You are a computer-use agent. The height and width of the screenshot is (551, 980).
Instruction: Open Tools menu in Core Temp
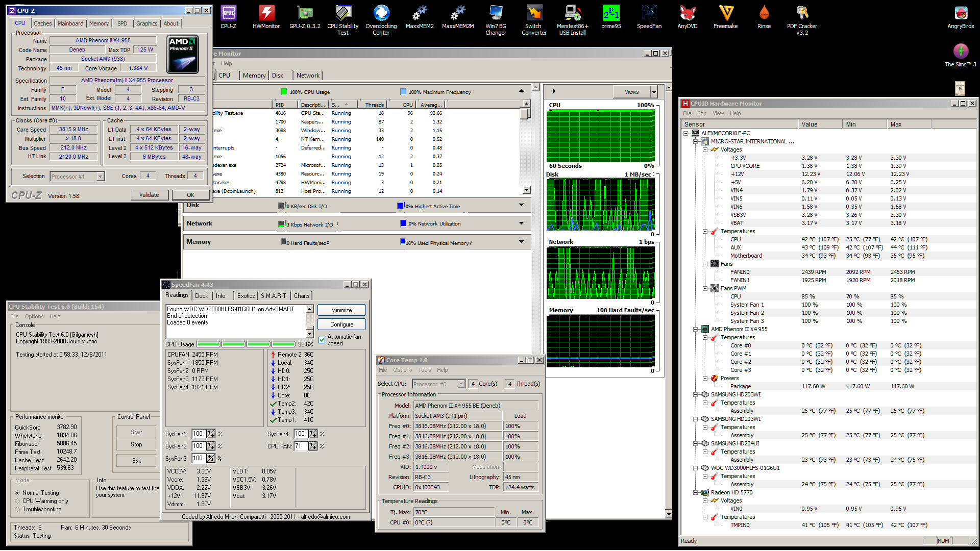tap(425, 370)
